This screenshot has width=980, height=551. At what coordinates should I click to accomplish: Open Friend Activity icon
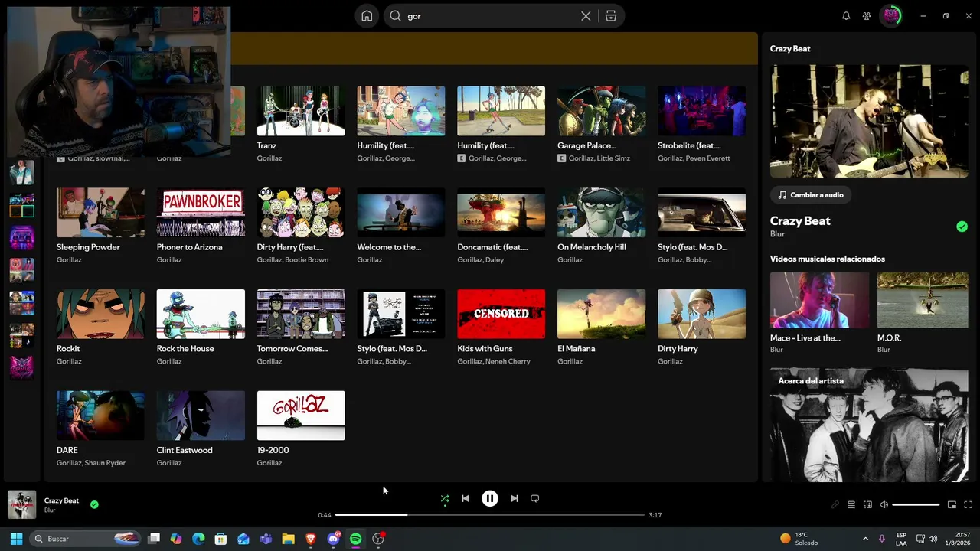tap(867, 16)
